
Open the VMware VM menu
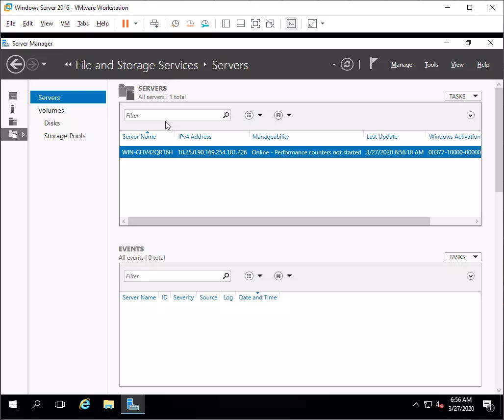click(x=65, y=24)
